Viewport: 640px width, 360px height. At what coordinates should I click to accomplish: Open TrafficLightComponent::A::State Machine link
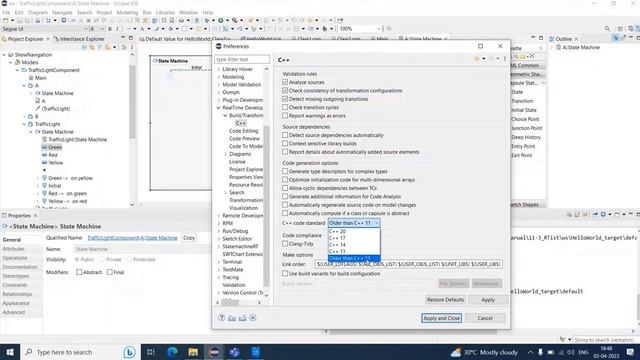132,238
